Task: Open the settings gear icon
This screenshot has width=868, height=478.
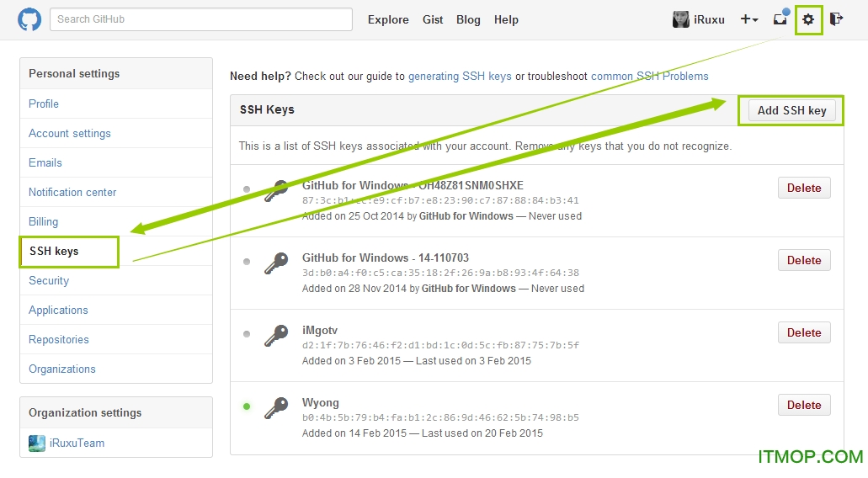Action: [x=808, y=19]
